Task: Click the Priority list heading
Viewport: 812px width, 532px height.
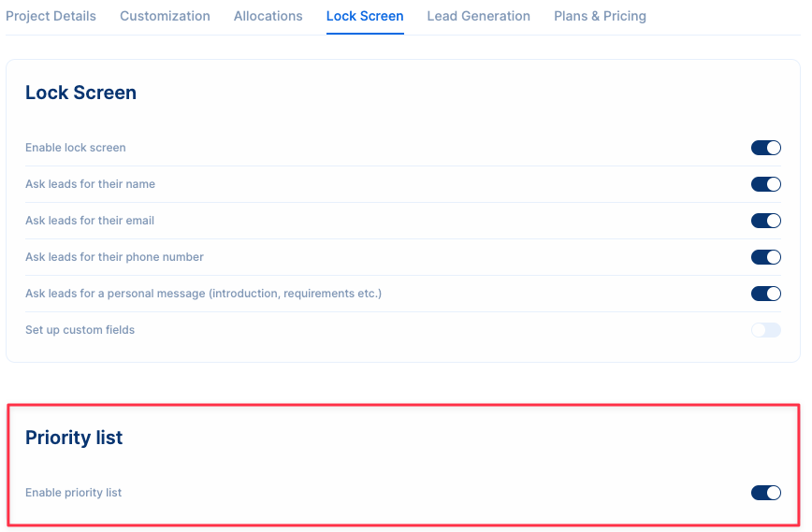Action: (x=74, y=438)
